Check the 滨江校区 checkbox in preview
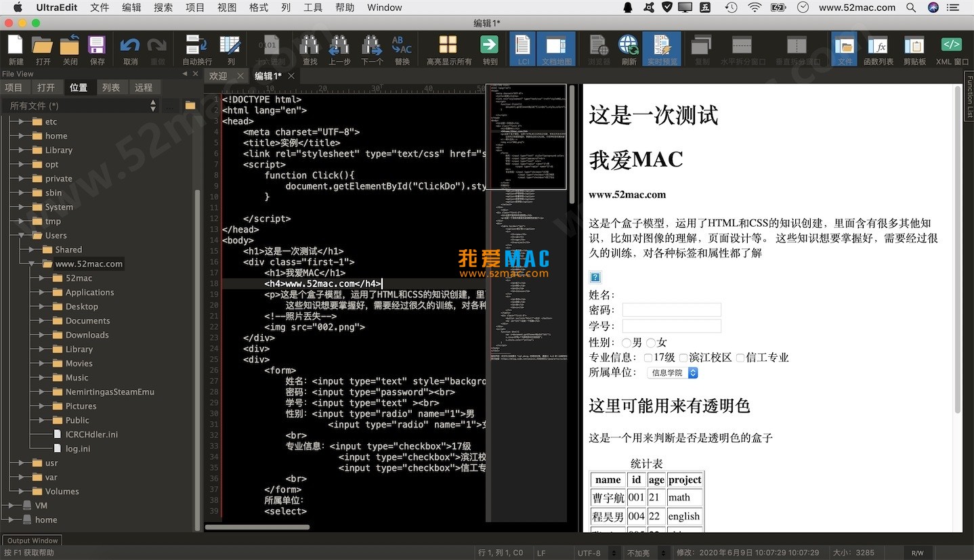This screenshot has height=560, width=974. click(683, 358)
